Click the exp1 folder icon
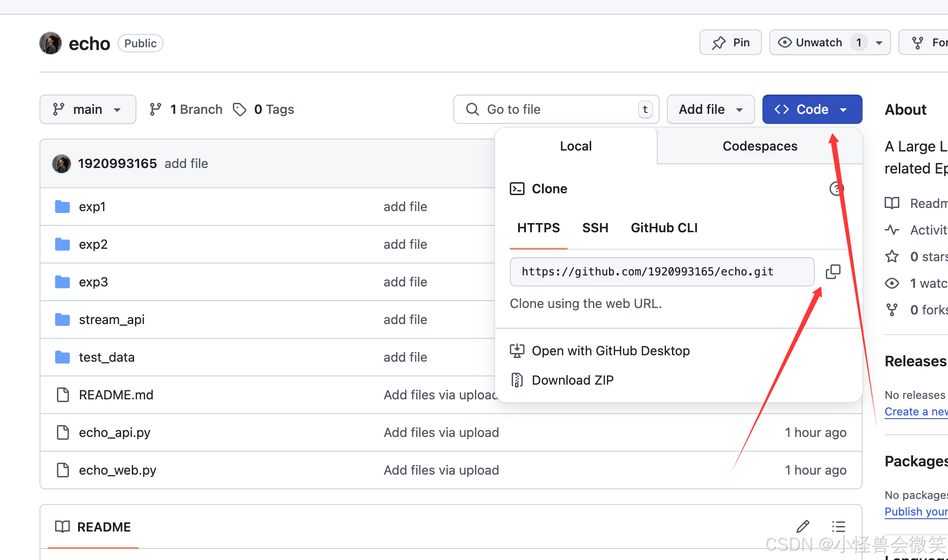948x560 pixels. [x=62, y=207]
